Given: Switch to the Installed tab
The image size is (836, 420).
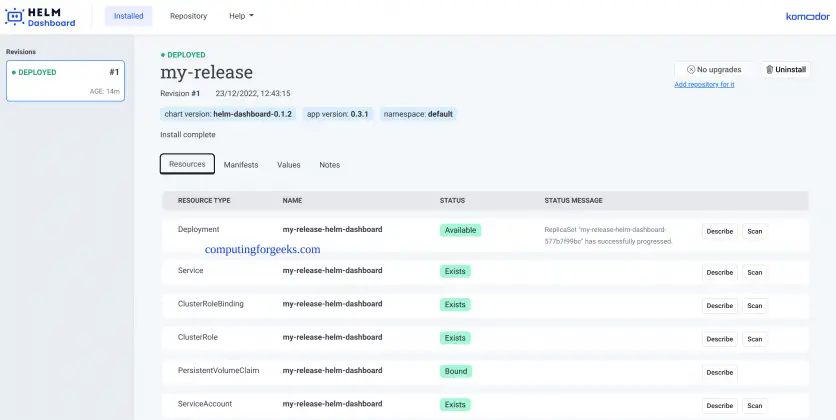Looking at the screenshot, I should coord(128,16).
